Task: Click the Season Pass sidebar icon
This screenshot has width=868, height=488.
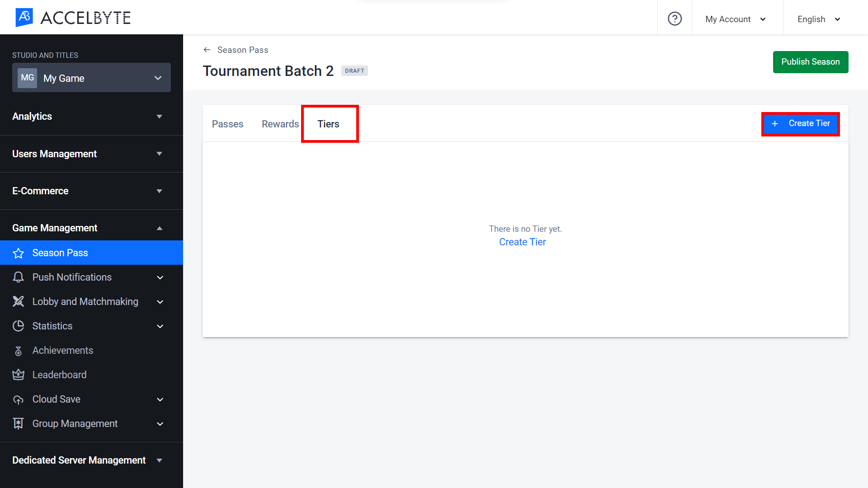Action: click(x=19, y=253)
